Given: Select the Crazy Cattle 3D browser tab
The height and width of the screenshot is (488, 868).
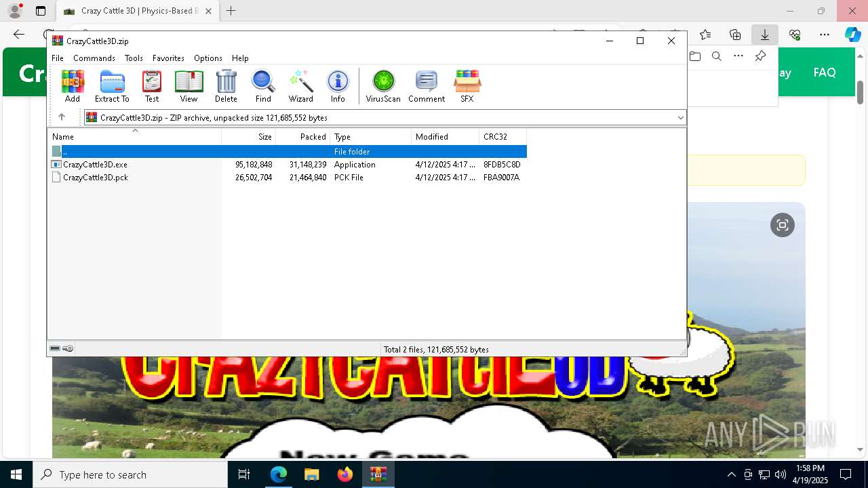Looking at the screenshot, I should click(x=138, y=11).
